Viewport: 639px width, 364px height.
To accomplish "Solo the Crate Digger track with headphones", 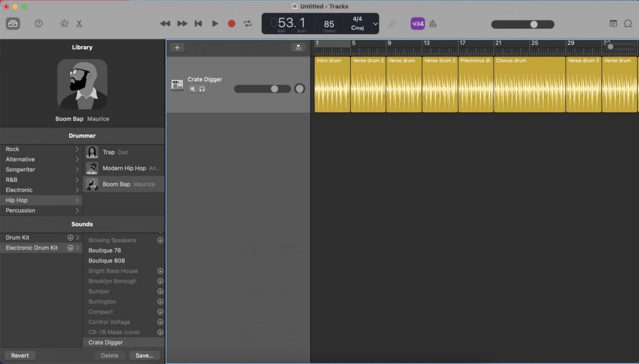I will coord(202,89).
